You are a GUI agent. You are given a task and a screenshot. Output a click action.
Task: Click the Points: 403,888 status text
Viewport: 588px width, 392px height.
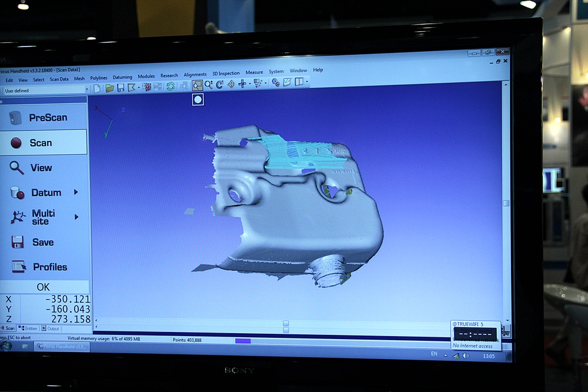click(187, 340)
